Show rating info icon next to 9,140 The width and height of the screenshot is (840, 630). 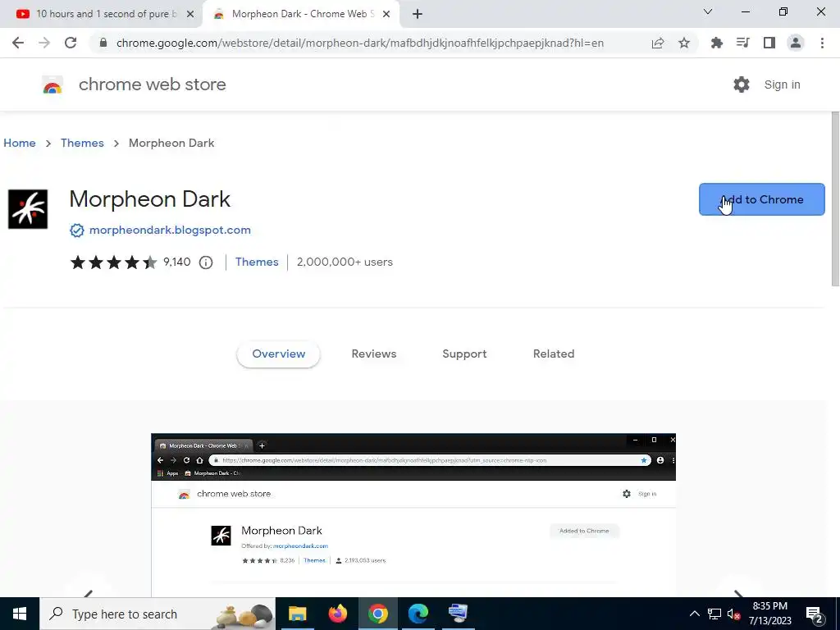pos(206,262)
